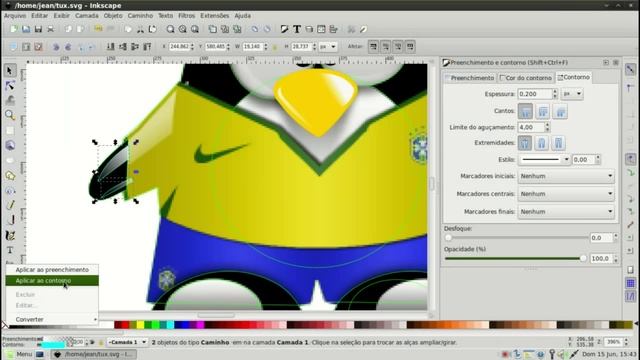Open the toolbar px units dropdown
Screen dimensions: 640x360
tap(328, 47)
